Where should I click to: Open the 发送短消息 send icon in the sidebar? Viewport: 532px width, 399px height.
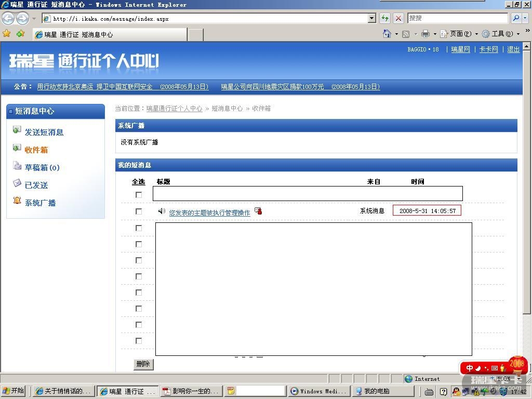point(17,129)
